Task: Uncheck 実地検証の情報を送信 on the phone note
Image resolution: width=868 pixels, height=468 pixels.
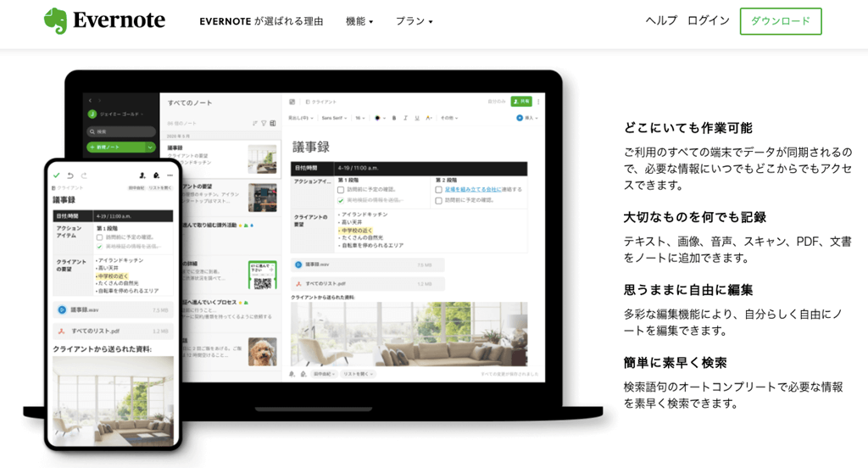Action: coord(100,247)
